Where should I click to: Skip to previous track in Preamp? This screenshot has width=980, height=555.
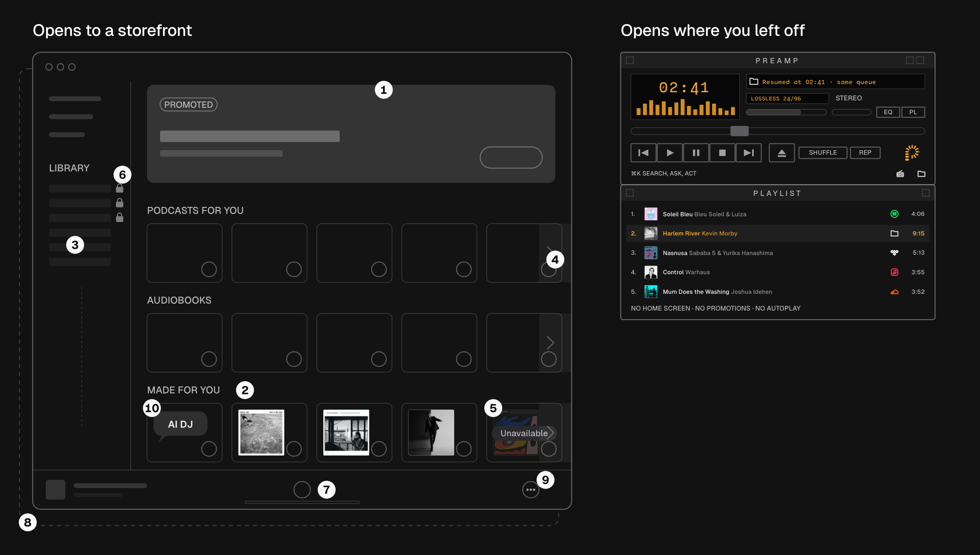click(643, 153)
